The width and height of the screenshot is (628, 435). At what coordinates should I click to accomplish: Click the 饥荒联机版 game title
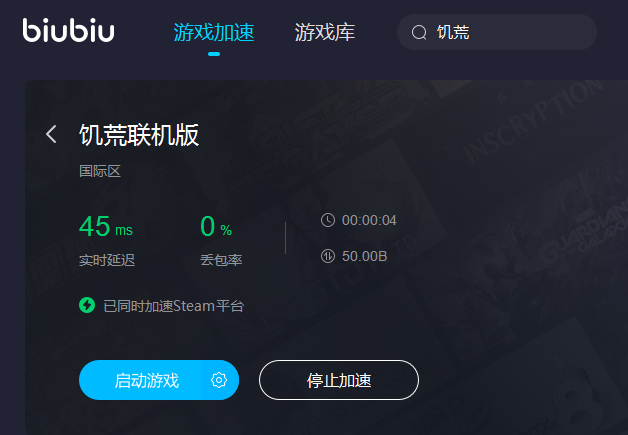[x=139, y=135]
